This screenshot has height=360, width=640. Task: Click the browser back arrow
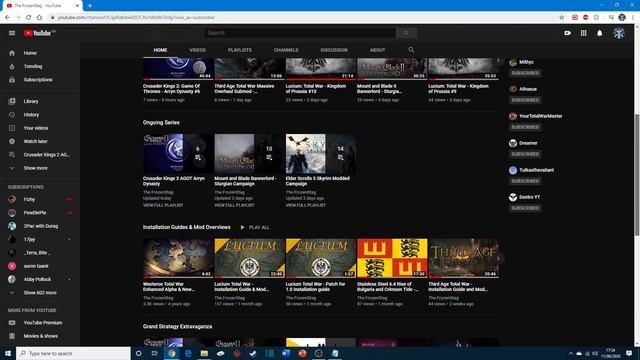(7, 18)
